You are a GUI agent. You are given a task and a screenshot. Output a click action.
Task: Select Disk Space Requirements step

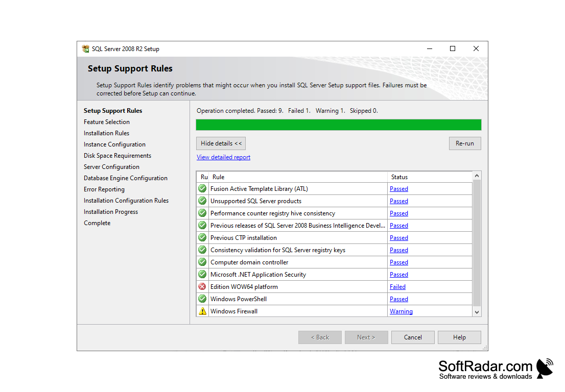[x=117, y=156]
